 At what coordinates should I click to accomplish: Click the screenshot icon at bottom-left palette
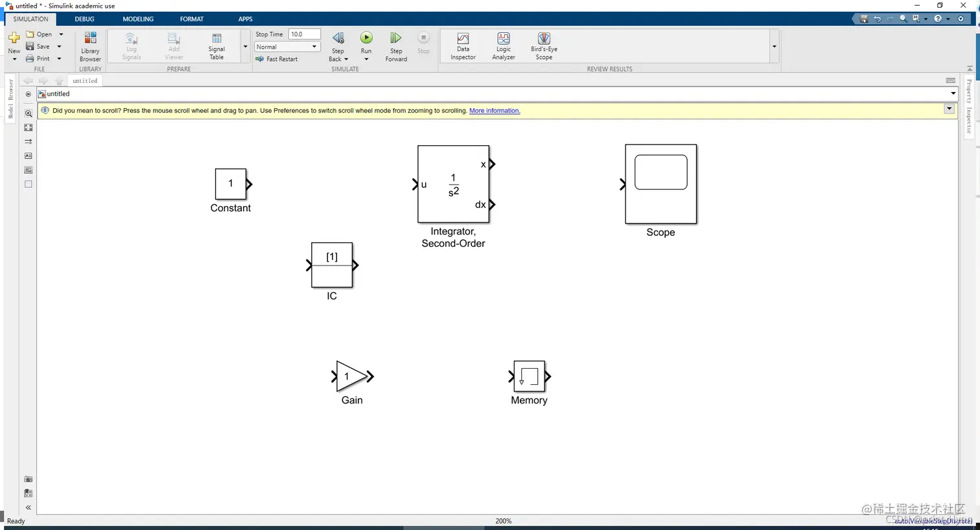point(28,479)
